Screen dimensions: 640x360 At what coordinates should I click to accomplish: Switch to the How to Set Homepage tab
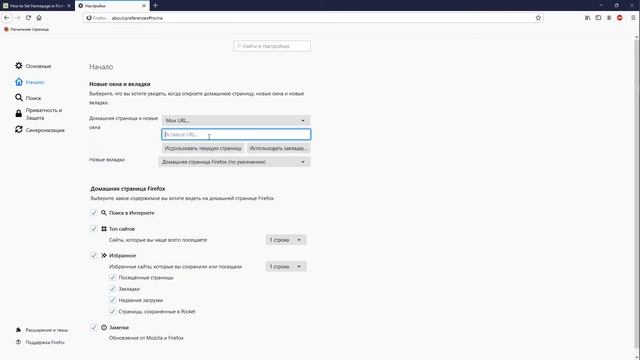point(37,6)
